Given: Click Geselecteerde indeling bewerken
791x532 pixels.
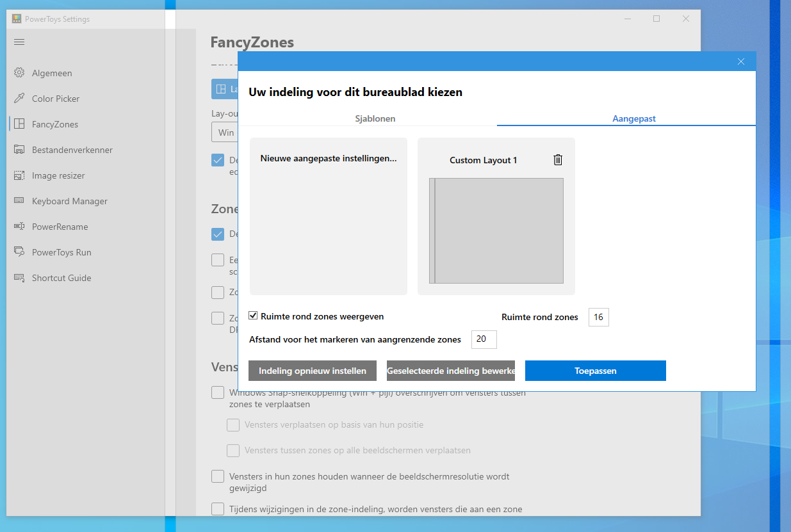Looking at the screenshot, I should pos(450,370).
